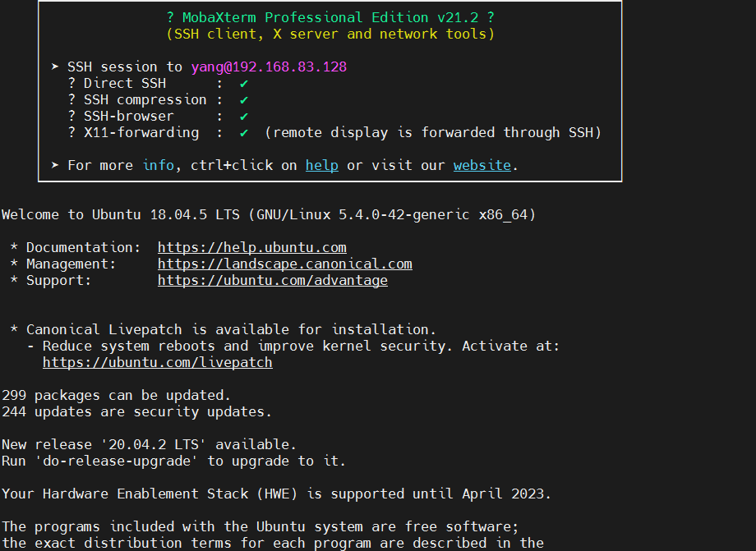Click the X11-forwarding green checkmark
Image resolution: width=756 pixels, height=551 pixels.
244,133
